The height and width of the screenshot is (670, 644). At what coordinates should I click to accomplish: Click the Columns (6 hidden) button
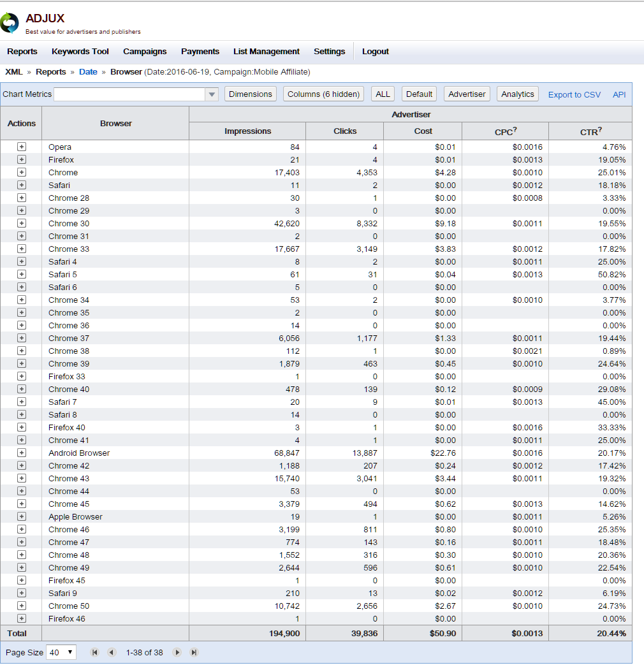(323, 94)
